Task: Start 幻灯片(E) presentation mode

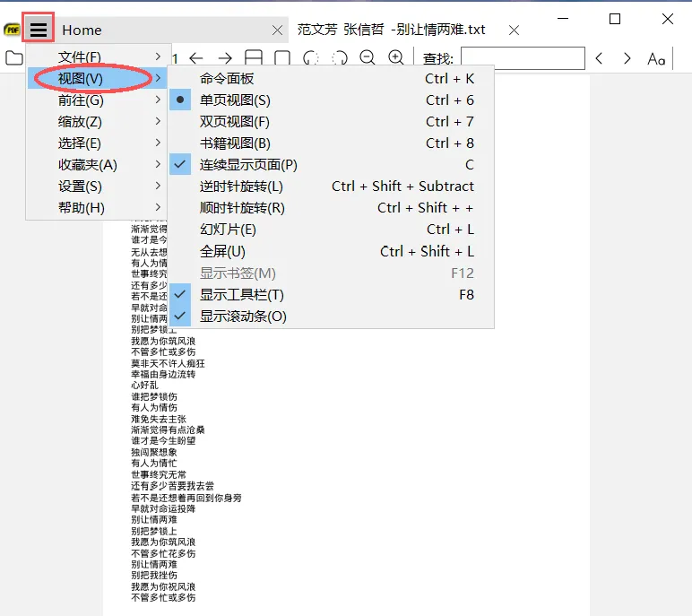Action: (331, 230)
